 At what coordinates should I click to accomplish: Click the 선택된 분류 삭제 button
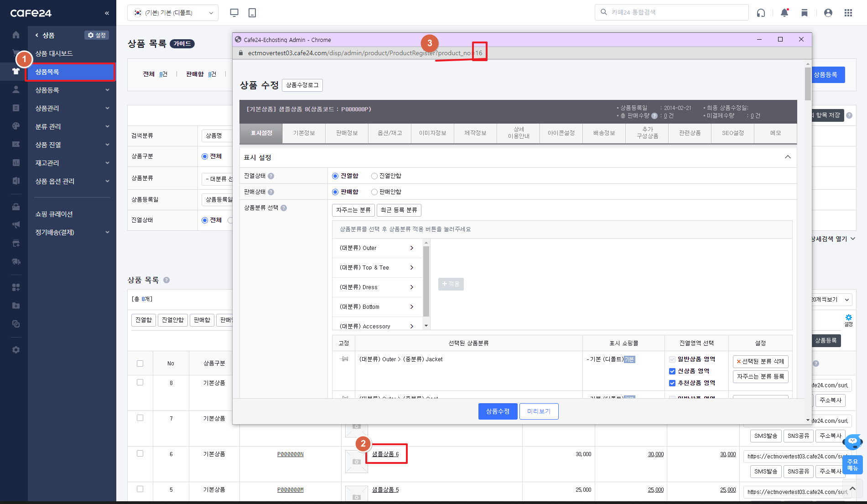[760, 362]
